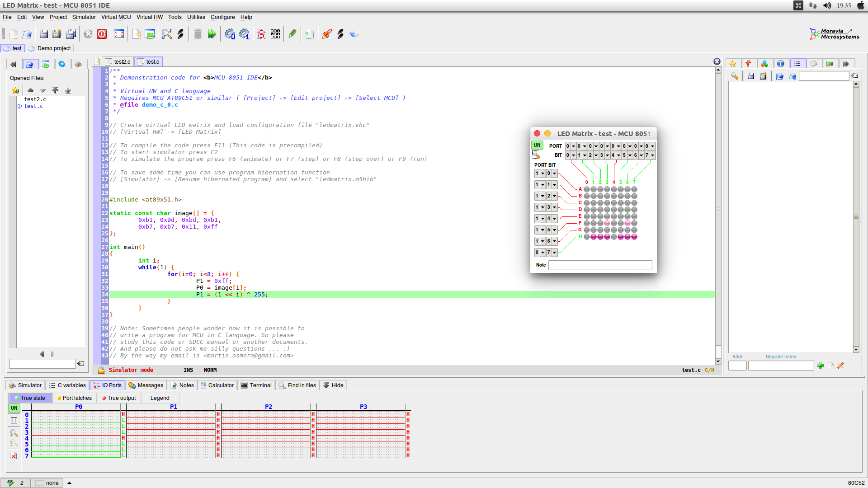The width and height of the screenshot is (868, 488).
Task: Select test2.c in Opened Files list
Action: [35, 99]
